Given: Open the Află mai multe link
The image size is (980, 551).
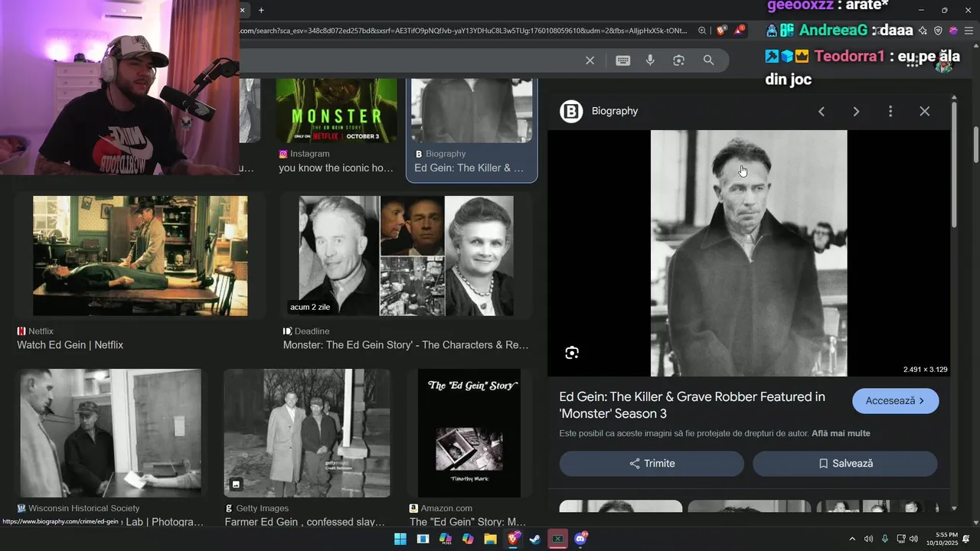Looking at the screenshot, I should (x=841, y=433).
